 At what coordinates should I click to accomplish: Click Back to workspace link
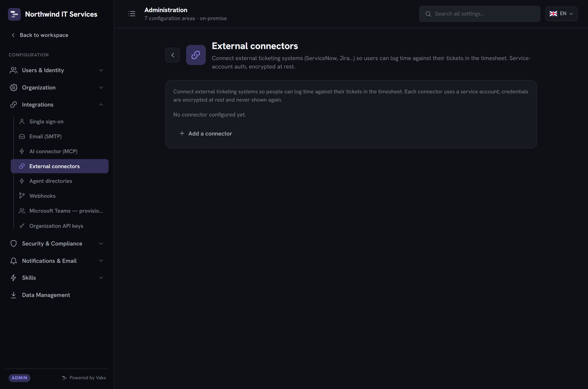click(40, 35)
